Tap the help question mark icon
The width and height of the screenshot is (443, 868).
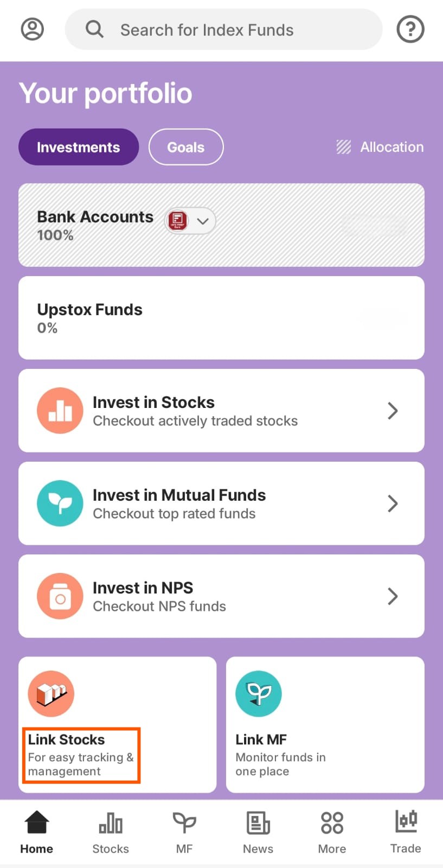tap(410, 29)
